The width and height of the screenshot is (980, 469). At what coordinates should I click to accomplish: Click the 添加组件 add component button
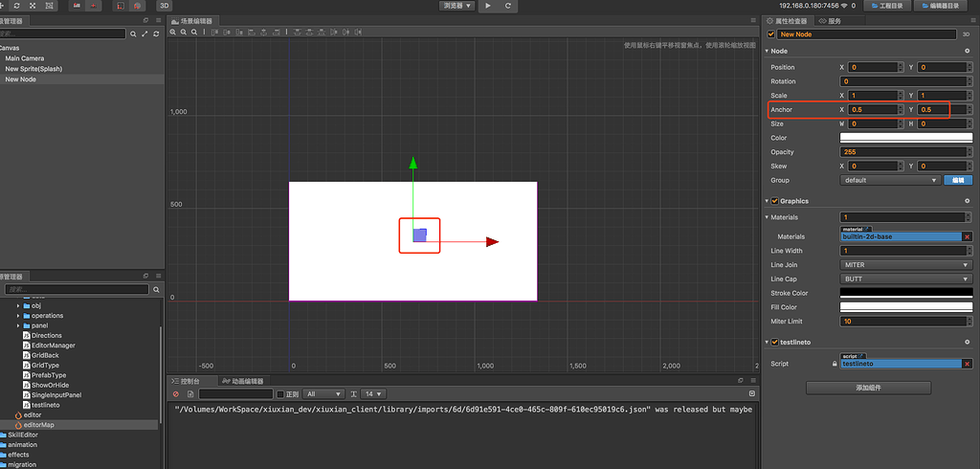click(x=868, y=388)
